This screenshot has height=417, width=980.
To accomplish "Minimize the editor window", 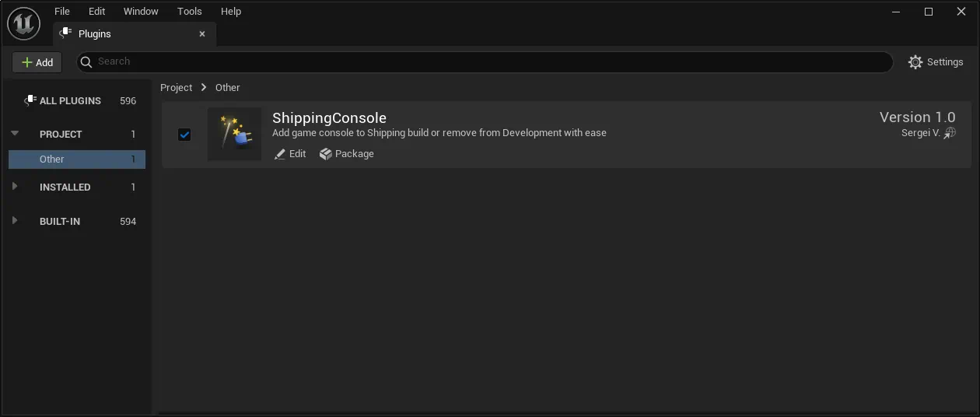I will coord(895,12).
